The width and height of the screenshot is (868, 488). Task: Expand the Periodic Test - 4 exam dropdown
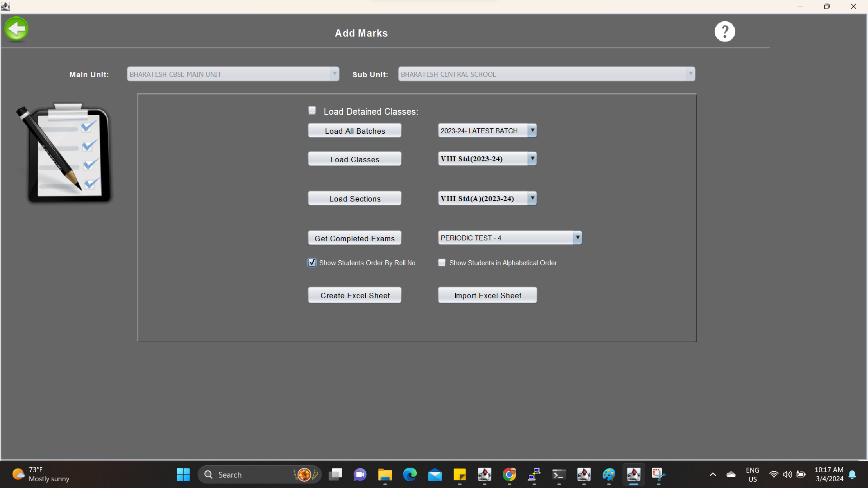point(577,238)
